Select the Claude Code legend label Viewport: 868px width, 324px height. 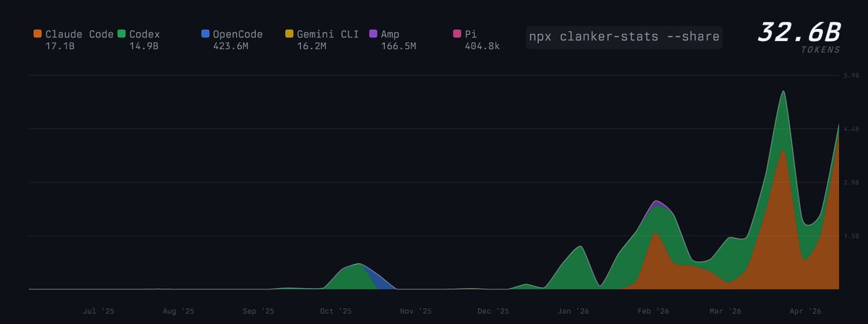(80, 34)
